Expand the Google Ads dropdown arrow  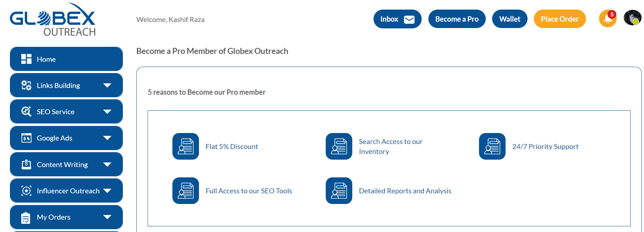pos(107,138)
